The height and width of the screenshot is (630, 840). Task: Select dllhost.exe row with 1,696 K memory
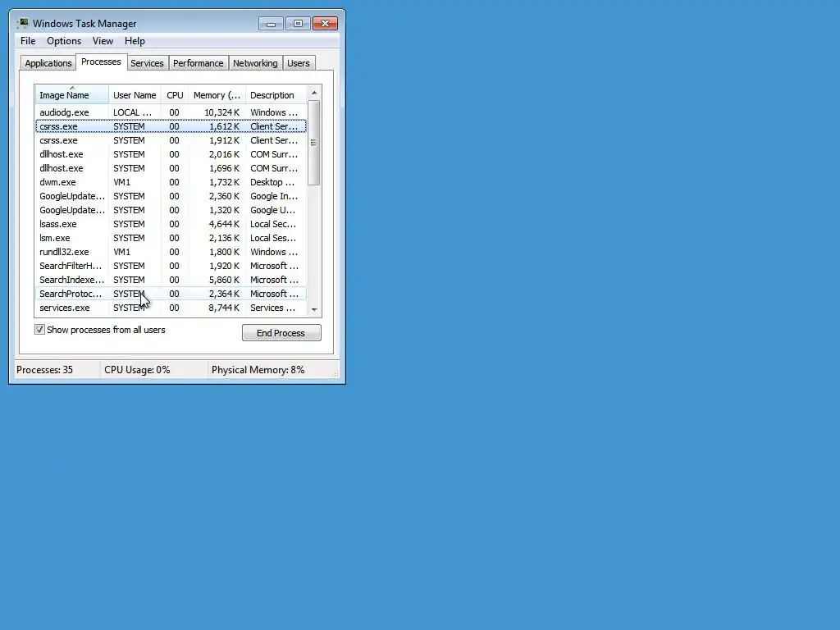coord(171,168)
